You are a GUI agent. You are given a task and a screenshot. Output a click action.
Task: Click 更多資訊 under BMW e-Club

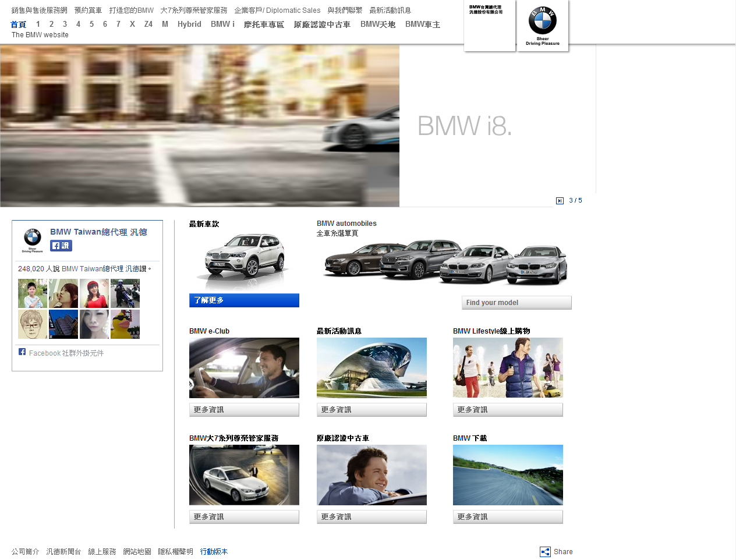coord(244,410)
